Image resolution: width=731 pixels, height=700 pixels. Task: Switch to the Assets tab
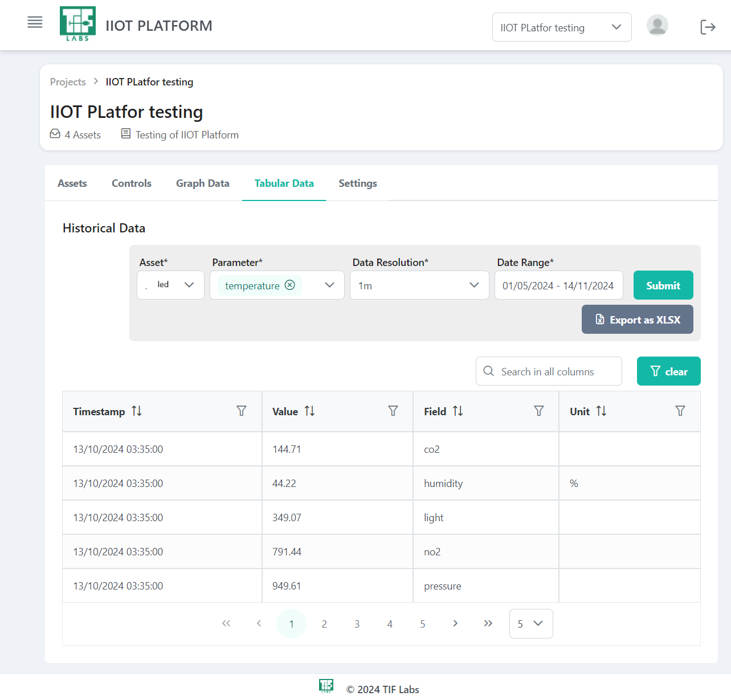point(72,183)
